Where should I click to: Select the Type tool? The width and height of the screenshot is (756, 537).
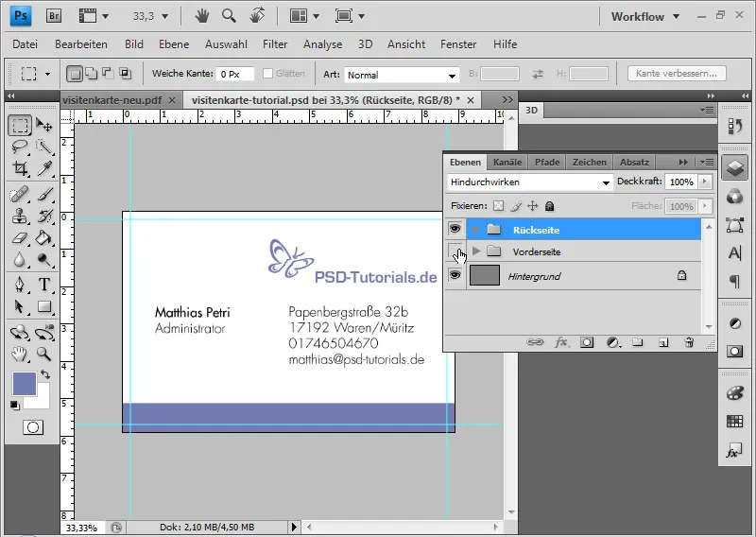[44, 285]
